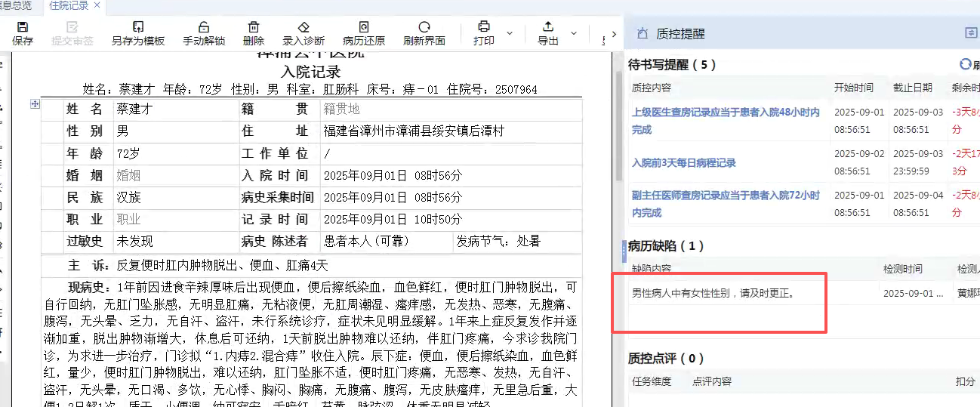
Task: Click the 籍贯地 placeholder field
Action: coord(341,109)
